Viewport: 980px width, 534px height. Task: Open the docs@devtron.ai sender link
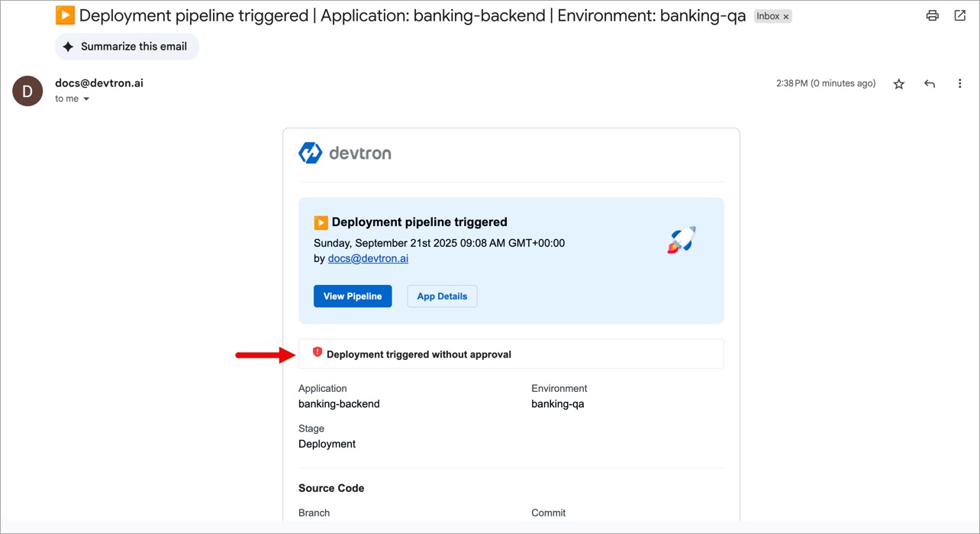tap(367, 258)
